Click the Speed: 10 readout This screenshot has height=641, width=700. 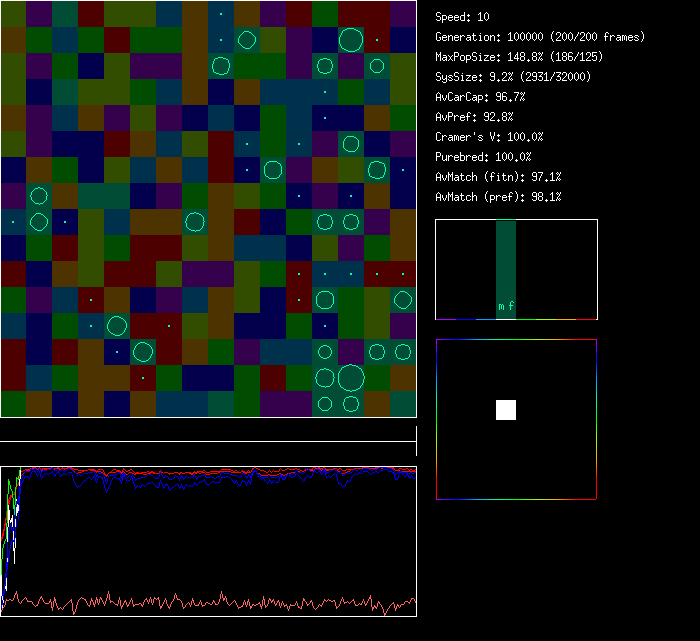tap(462, 17)
